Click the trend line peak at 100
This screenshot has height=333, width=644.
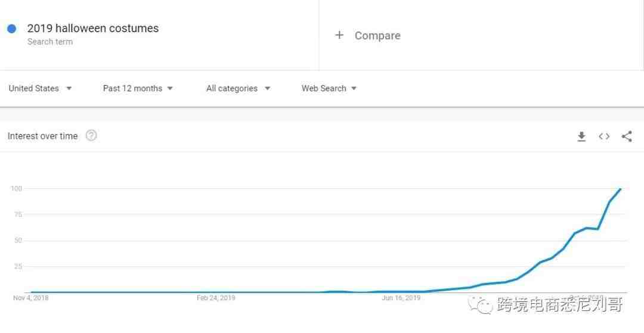coord(621,189)
